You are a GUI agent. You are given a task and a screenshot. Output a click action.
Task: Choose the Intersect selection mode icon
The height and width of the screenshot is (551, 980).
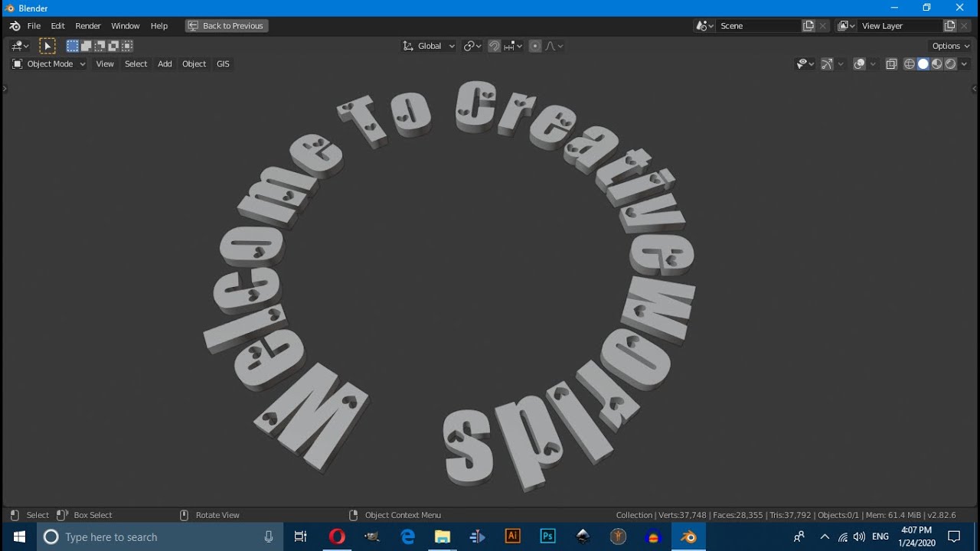[x=127, y=46]
